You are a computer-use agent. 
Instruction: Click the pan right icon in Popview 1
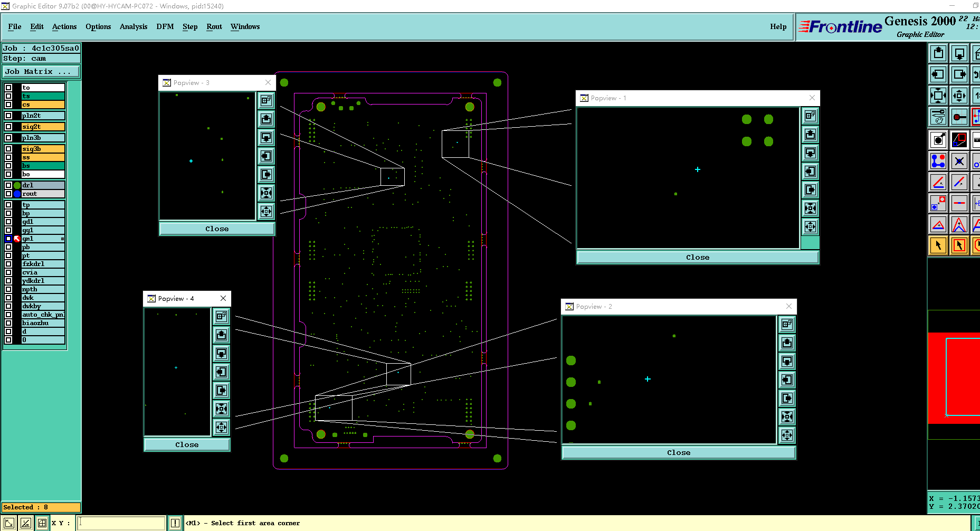click(810, 189)
